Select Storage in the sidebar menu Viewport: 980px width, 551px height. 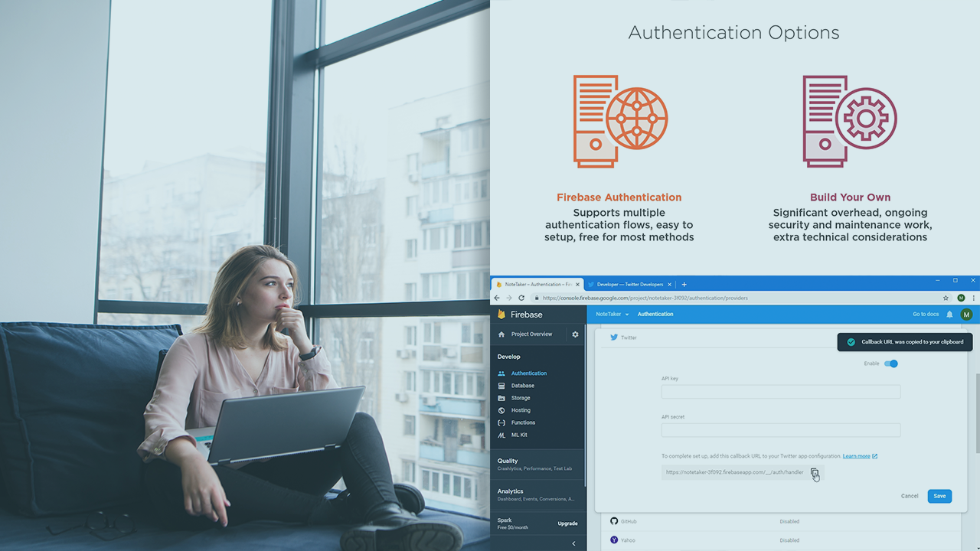[521, 398]
